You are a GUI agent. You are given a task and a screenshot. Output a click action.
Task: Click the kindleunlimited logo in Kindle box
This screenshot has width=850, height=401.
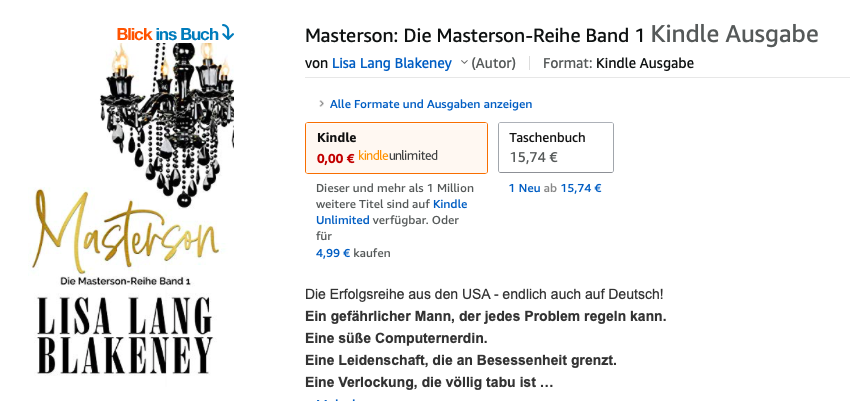(x=398, y=156)
